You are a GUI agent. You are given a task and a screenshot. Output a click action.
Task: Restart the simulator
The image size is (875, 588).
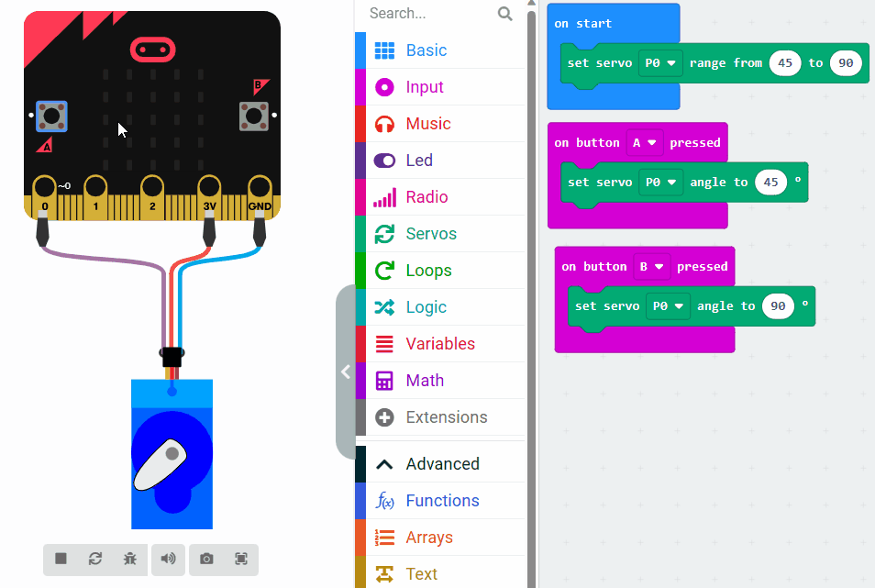pyautogui.click(x=95, y=559)
